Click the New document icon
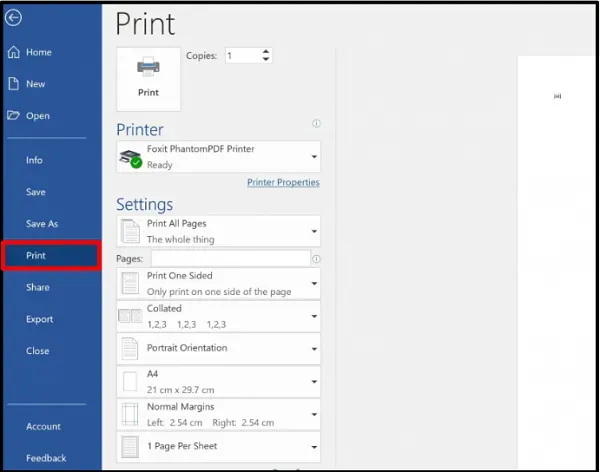The width and height of the screenshot is (600, 472). click(14, 84)
